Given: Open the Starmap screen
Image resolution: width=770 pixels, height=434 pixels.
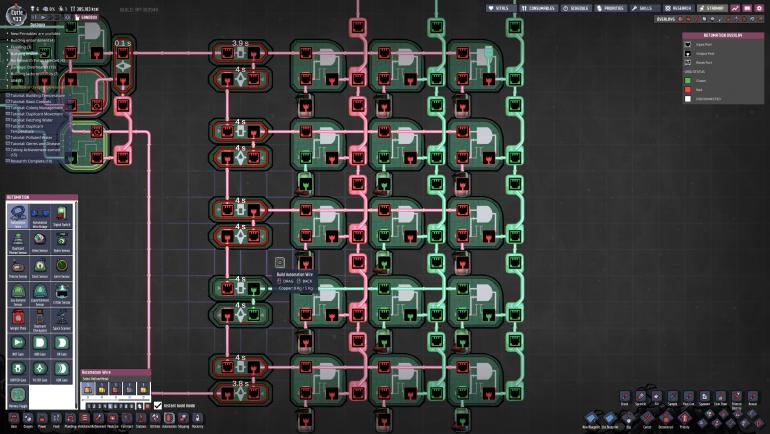Looking at the screenshot, I should 713,8.
